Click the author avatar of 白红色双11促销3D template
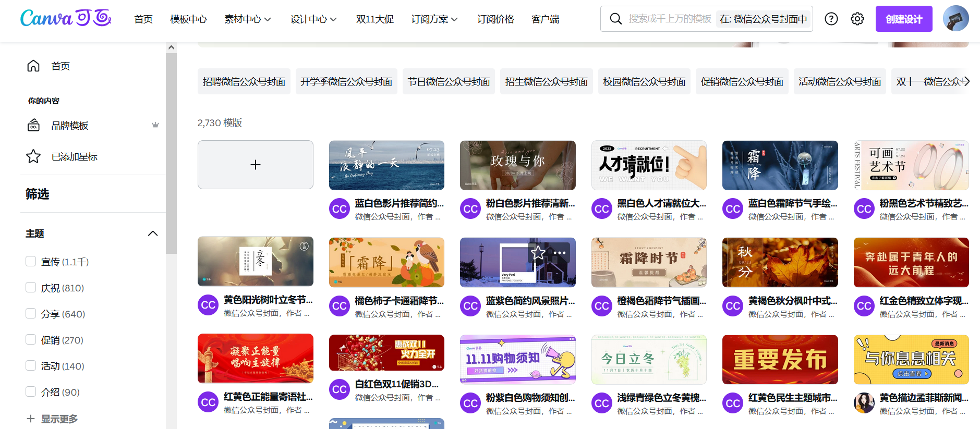 (340, 389)
